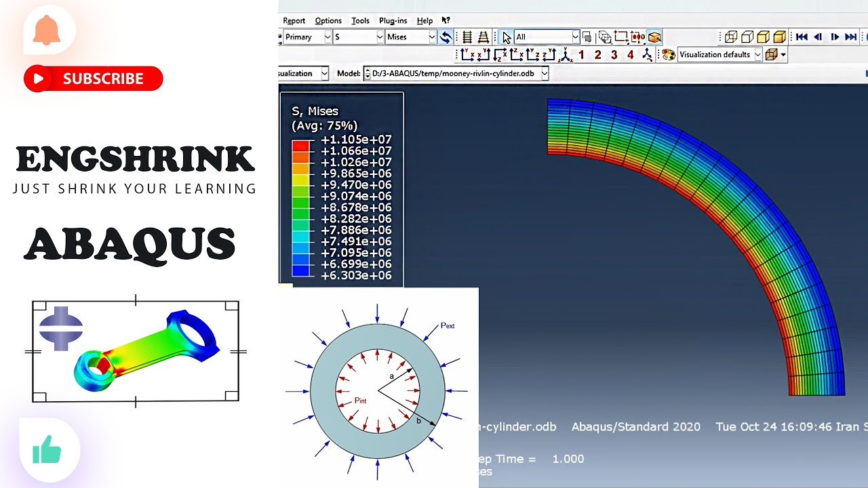Open the Help menu

[x=425, y=20]
